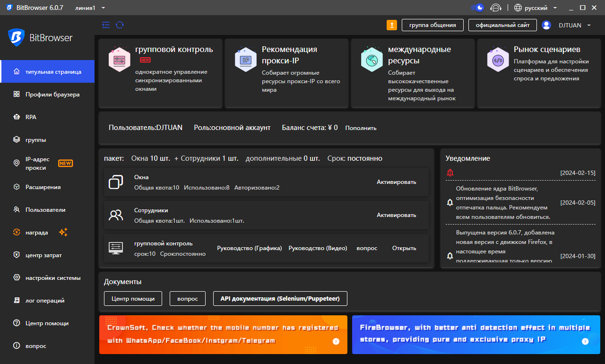
Task: Open the customer support headset icon
Action: tap(495, 8)
